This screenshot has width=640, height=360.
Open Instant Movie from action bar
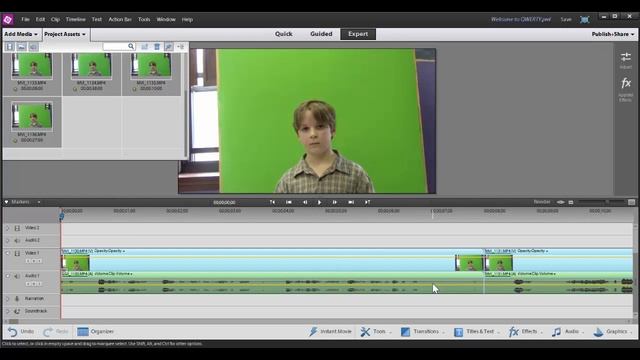(330, 331)
